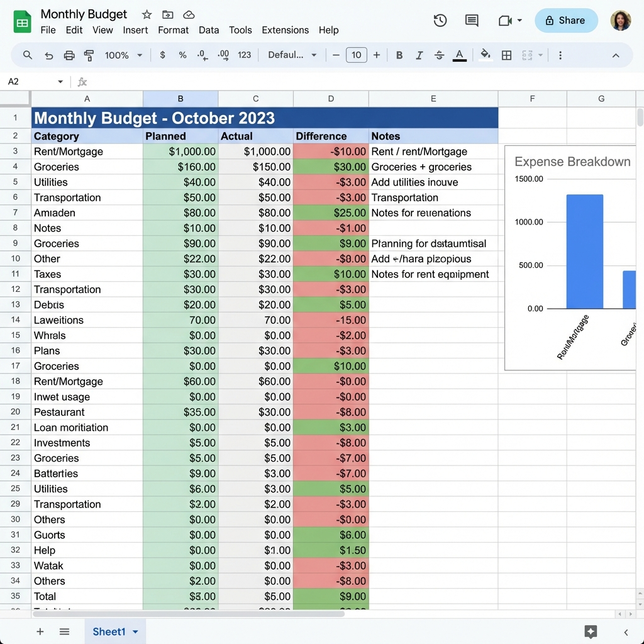644x644 pixels.
Task: Open the paint format tool
Action: click(x=89, y=55)
